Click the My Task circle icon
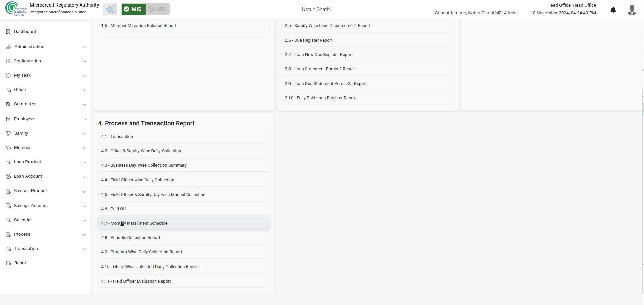The image size is (644, 305). (x=8, y=75)
